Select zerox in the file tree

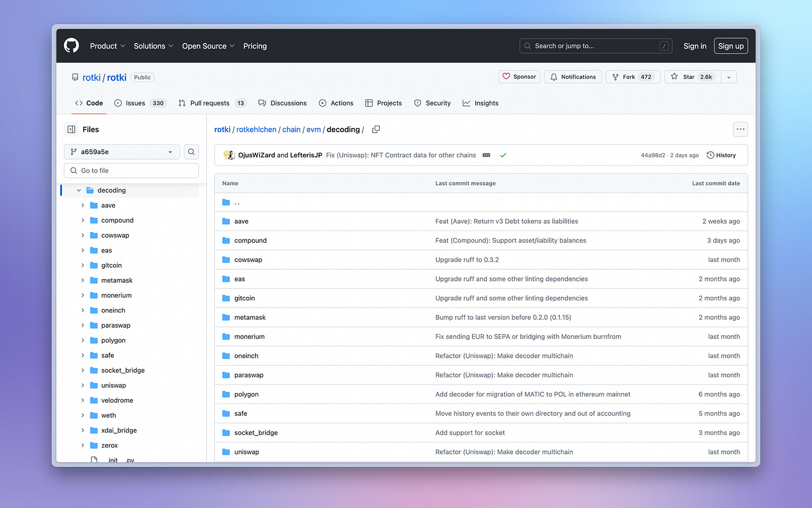(109, 445)
